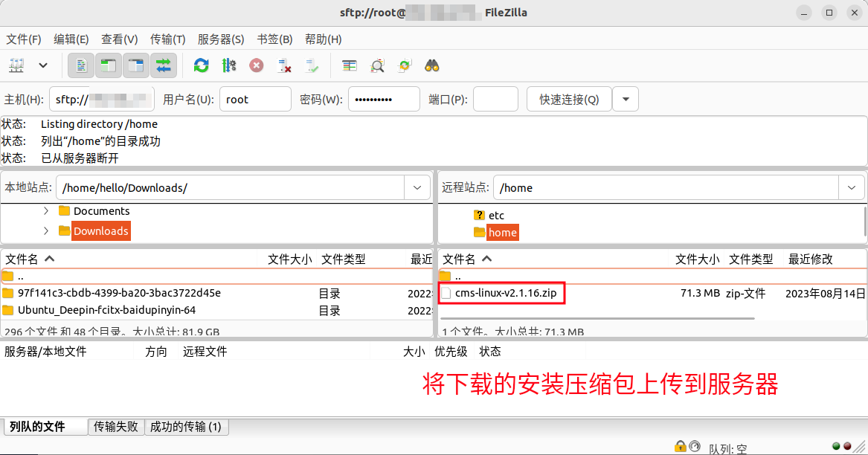
Task: Select cms-linux-v2.1.16.zip remote file
Action: tap(506, 293)
